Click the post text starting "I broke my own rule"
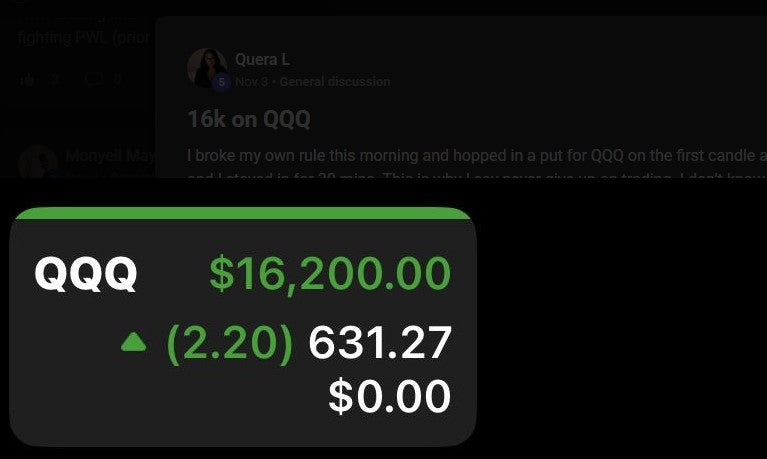 (470, 155)
